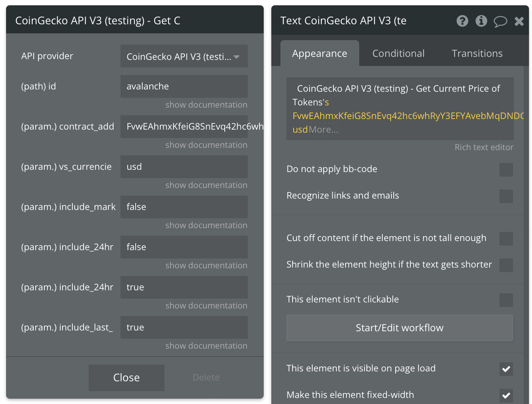532x404 pixels.
Task: Show documentation for include_mark parameter
Action: coord(206,225)
